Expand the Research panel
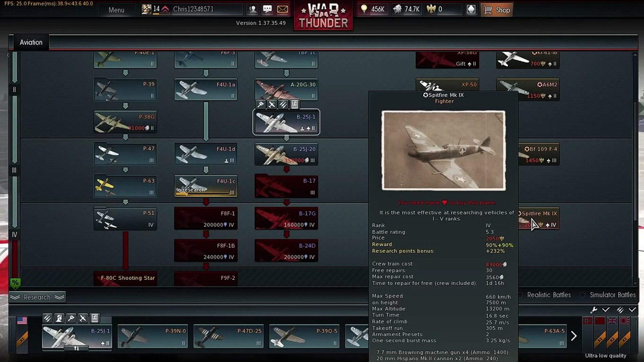The height and width of the screenshot is (362, 644). click(x=37, y=297)
